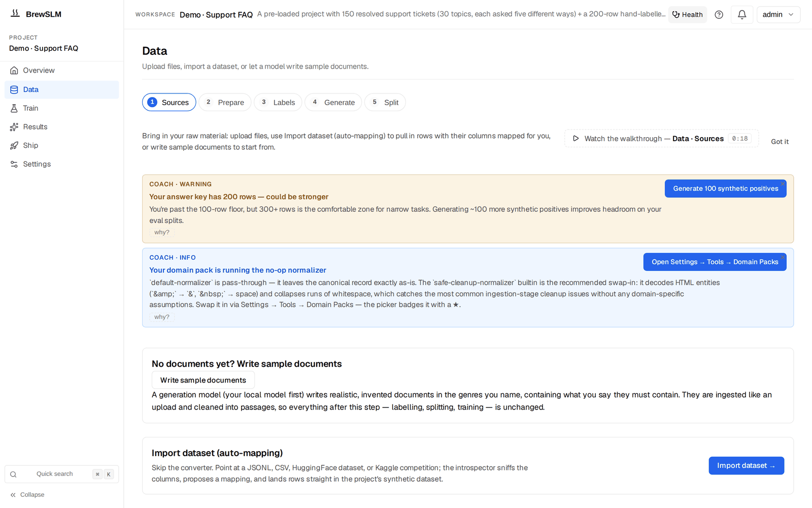Click the BrewSLM logo icon
Screen dimensions: 812x508
click(15, 14)
